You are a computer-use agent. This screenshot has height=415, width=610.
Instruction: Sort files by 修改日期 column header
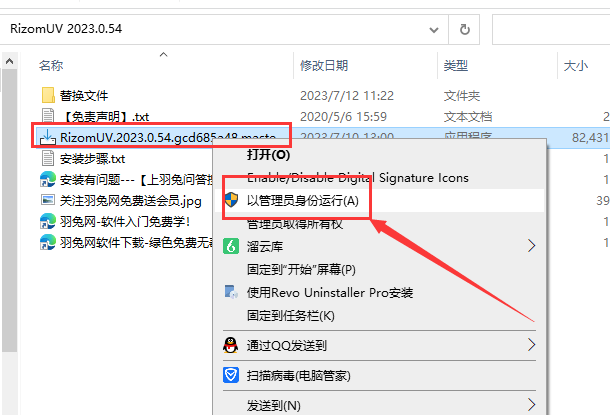(x=324, y=65)
